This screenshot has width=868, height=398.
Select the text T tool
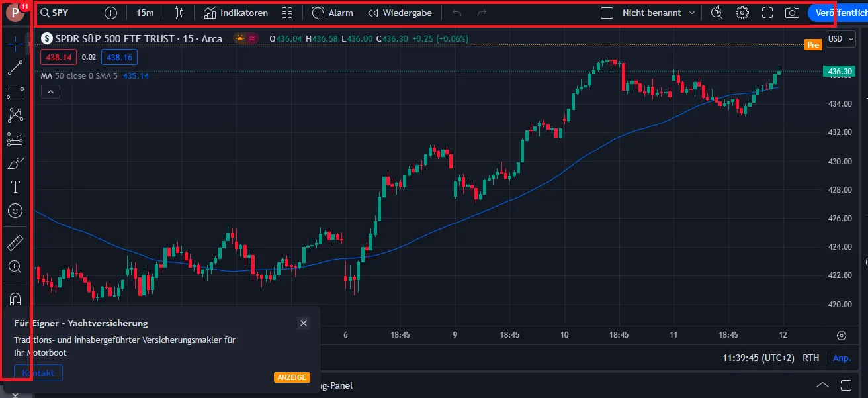tap(15, 187)
